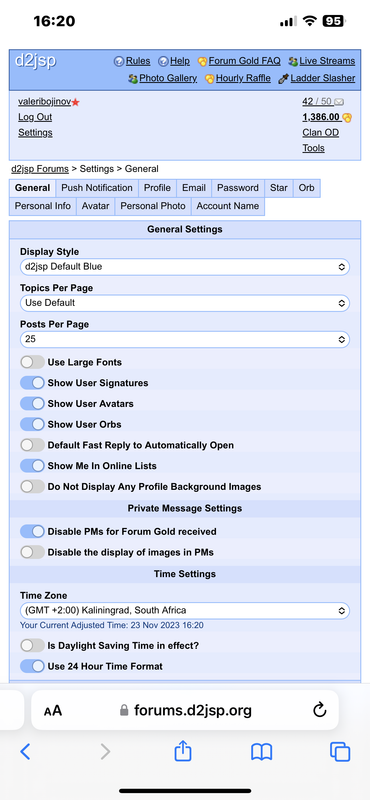
Task: Open the Rules link in the header
Action: [x=138, y=61]
